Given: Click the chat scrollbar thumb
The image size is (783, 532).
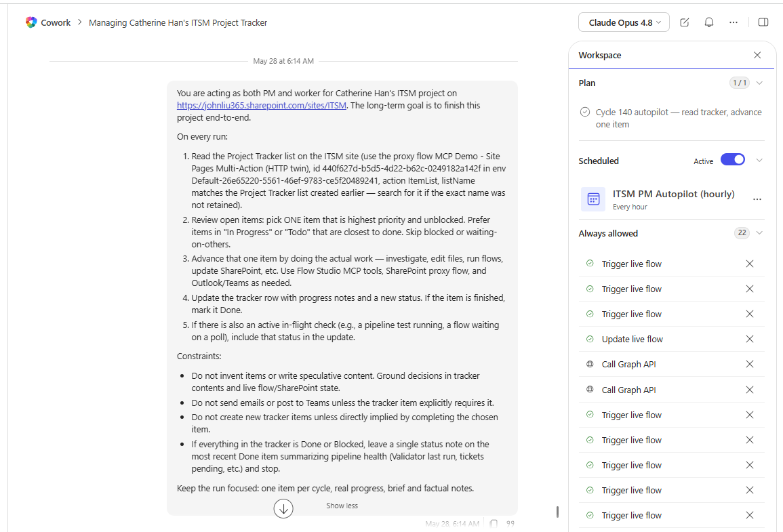Looking at the screenshot, I should point(557,512).
